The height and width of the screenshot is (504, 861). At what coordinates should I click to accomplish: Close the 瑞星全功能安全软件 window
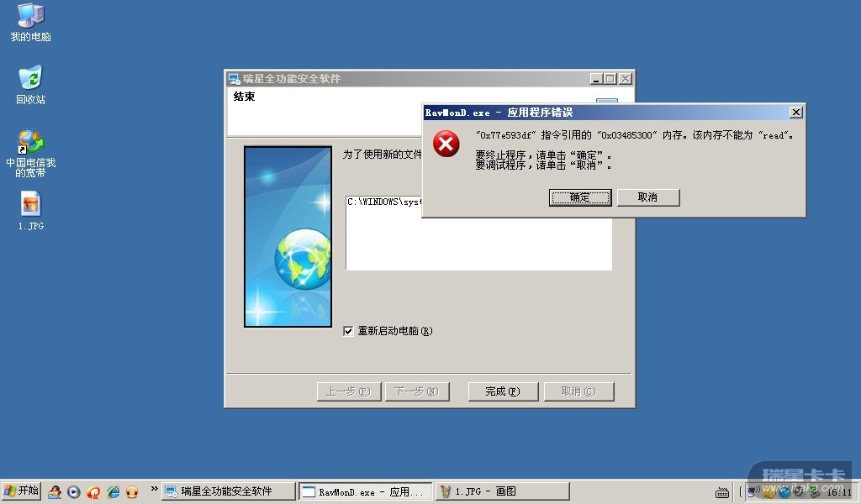click(626, 79)
